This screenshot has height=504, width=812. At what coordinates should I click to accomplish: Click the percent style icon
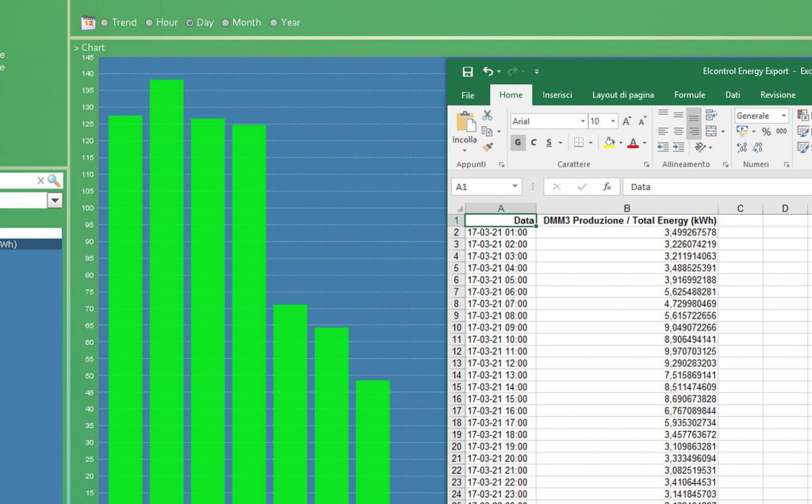(x=766, y=132)
